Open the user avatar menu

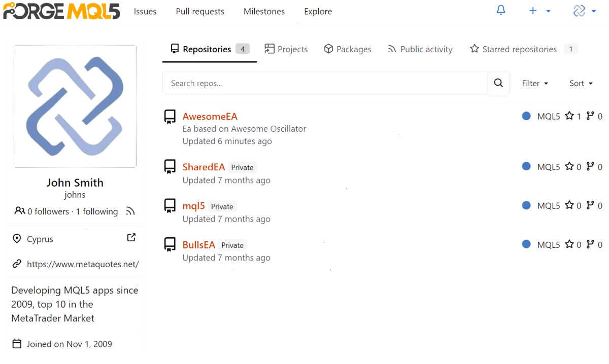click(584, 11)
